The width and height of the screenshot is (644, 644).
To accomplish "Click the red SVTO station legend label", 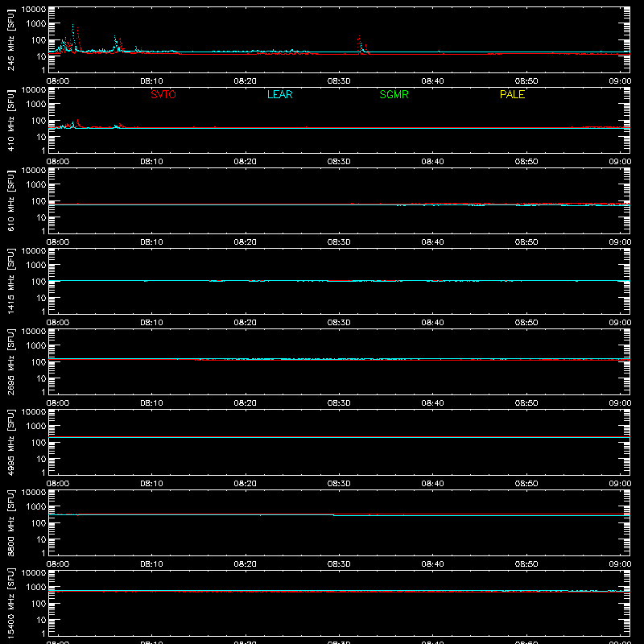I will pyautogui.click(x=163, y=94).
